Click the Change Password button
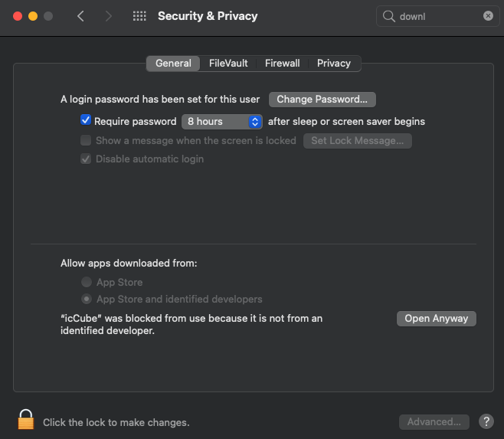 click(322, 99)
